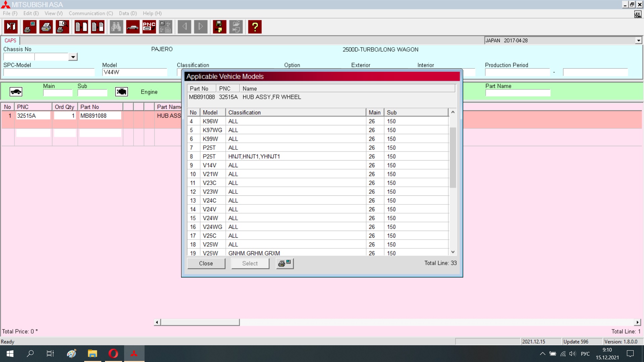This screenshot has height=362, width=644.
Task: Open the Communication menu
Action: [91, 13]
